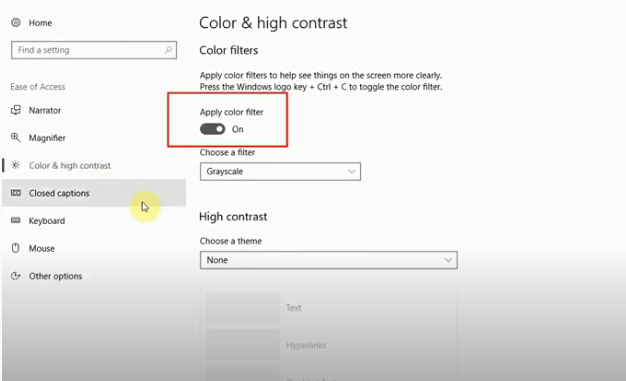The width and height of the screenshot is (626, 381).
Task: Go to the Narrator settings page
Action: click(x=45, y=110)
